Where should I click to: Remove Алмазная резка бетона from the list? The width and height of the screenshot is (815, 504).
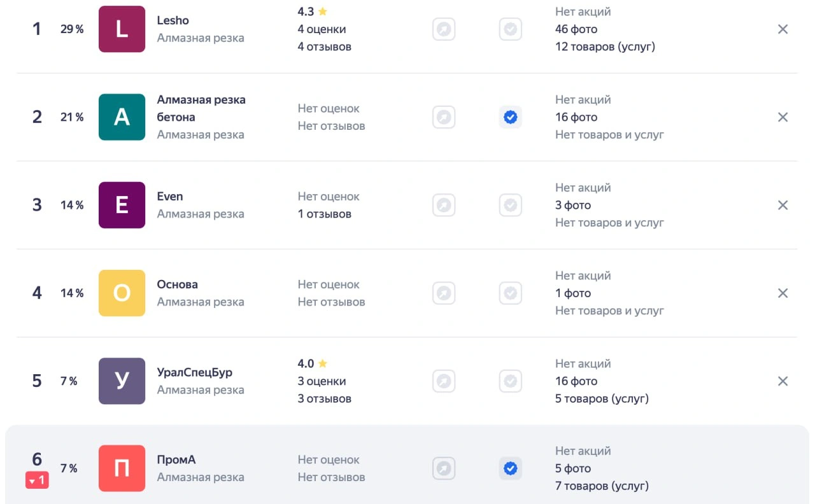(x=783, y=117)
